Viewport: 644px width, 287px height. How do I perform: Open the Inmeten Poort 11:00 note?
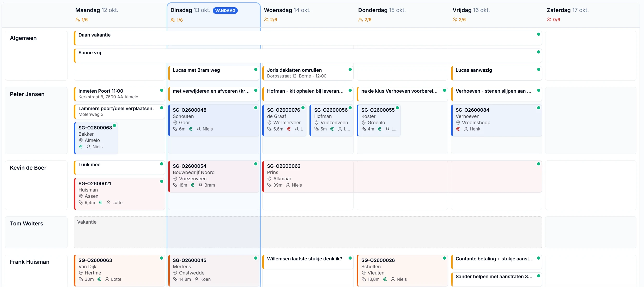pyautogui.click(x=119, y=94)
